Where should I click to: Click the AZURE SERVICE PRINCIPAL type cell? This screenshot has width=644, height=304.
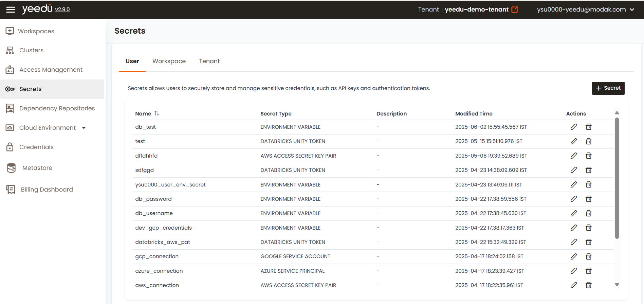tap(293, 271)
